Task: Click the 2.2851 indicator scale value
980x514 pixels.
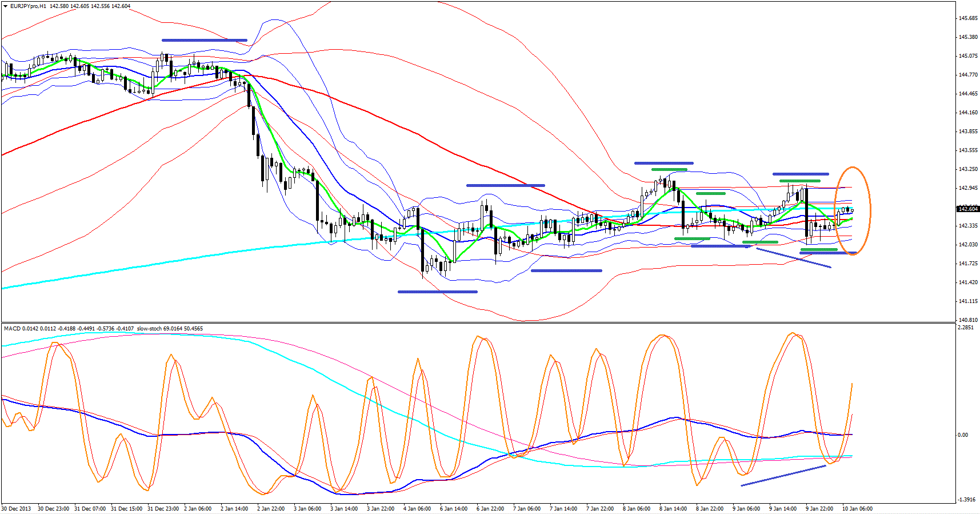Action: 966,328
